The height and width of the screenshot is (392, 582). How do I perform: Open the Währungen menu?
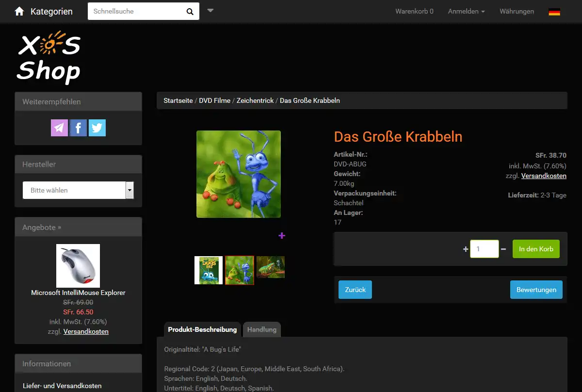click(x=517, y=11)
